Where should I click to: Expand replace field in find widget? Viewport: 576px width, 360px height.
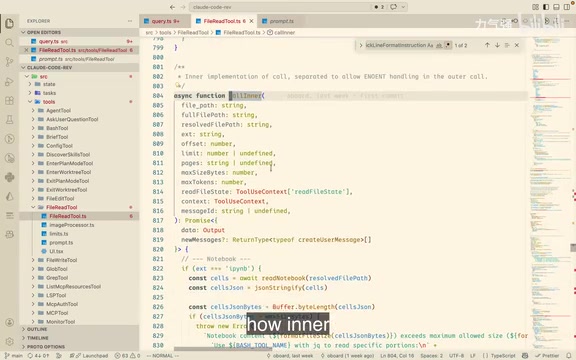(361, 45)
